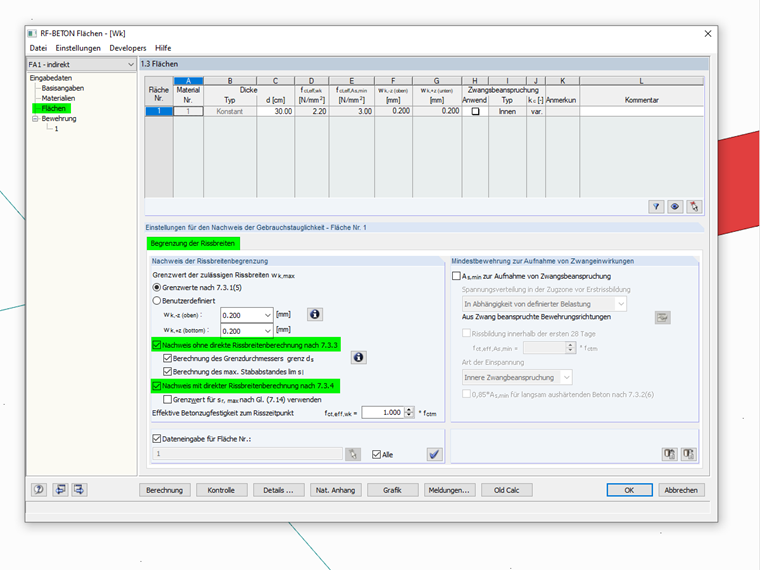Screen dimensions: 760x570
Task: Select Basisangaben in navigation tree
Action: (x=63, y=88)
